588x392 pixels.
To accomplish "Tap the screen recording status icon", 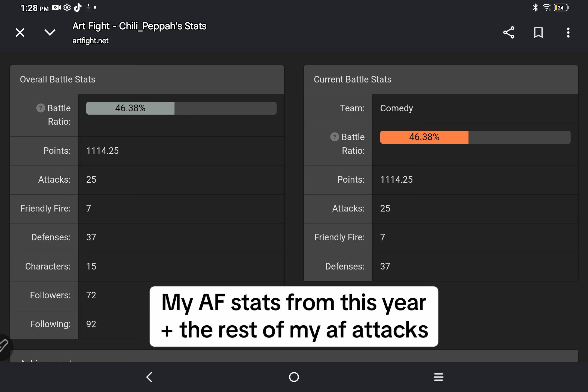I will click(56, 7).
